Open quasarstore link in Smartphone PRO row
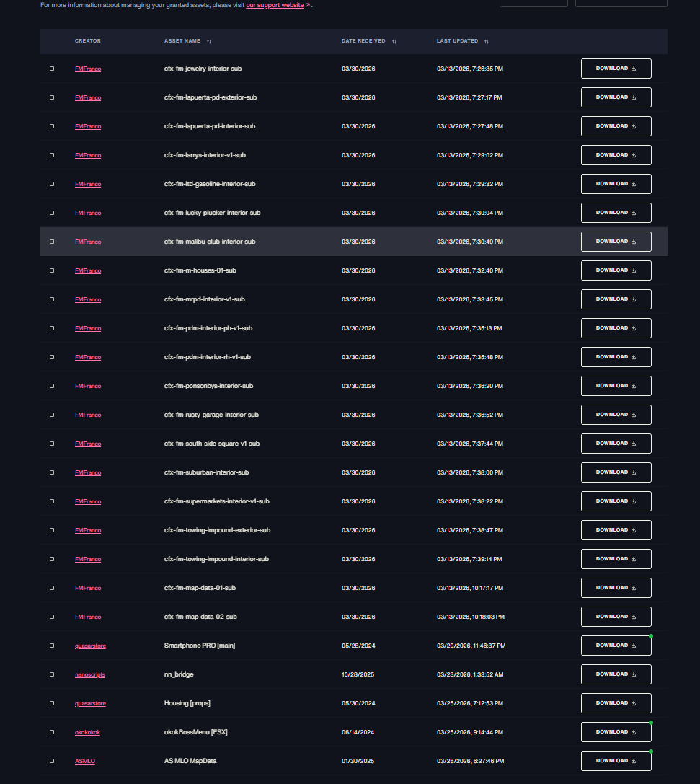 pyautogui.click(x=90, y=646)
